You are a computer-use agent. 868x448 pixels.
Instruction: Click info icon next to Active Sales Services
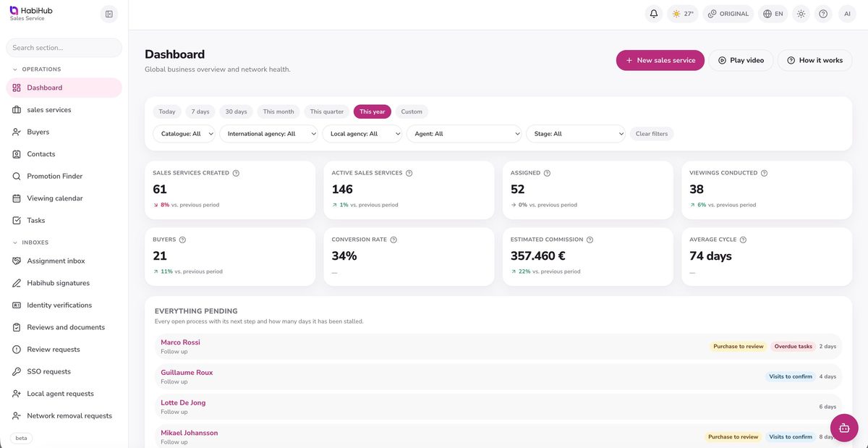pyautogui.click(x=409, y=173)
